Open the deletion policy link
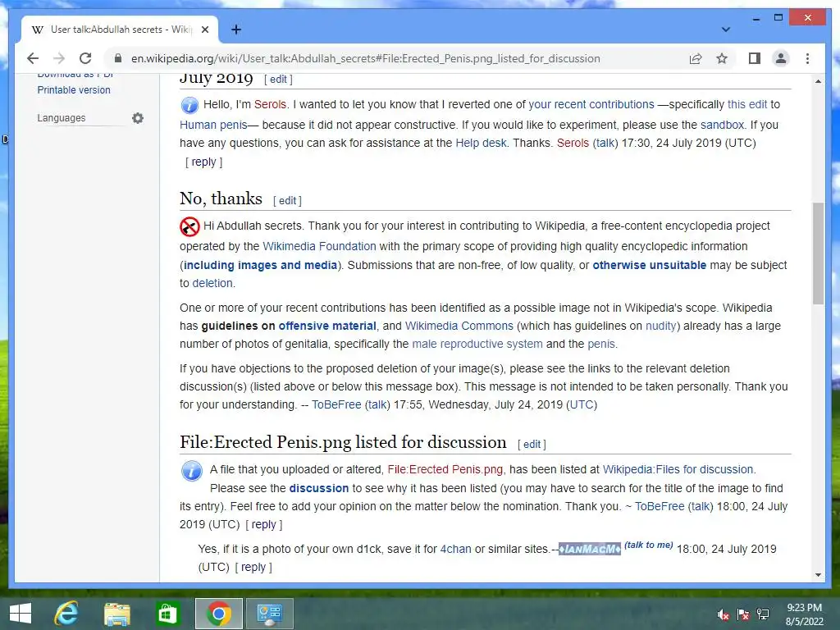Image resolution: width=840 pixels, height=630 pixels. [x=212, y=283]
